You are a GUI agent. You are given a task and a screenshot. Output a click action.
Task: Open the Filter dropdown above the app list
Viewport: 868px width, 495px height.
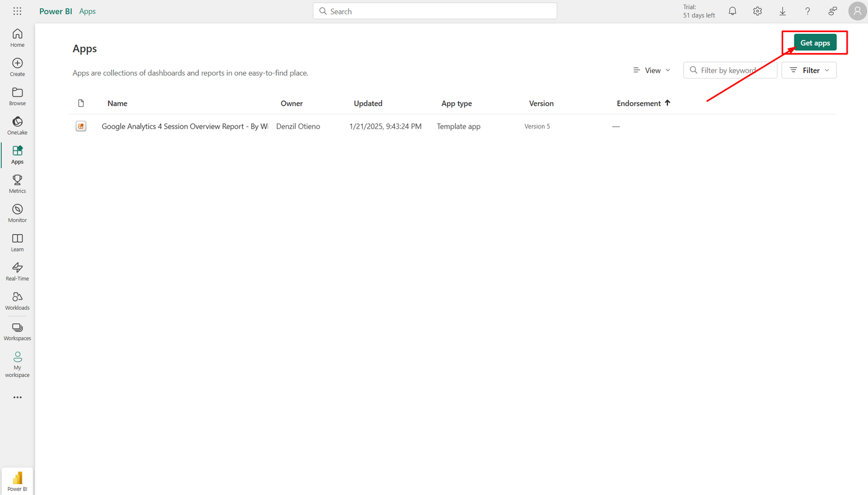(x=809, y=70)
